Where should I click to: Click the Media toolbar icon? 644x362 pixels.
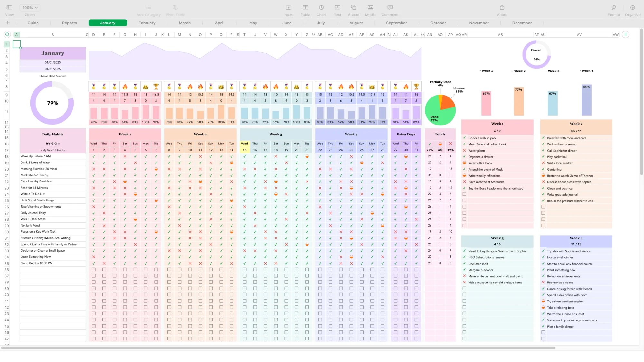pyautogui.click(x=370, y=7)
